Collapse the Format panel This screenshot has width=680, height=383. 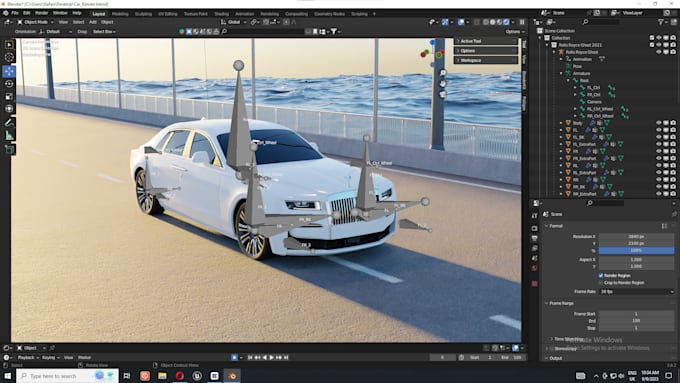(x=555, y=226)
